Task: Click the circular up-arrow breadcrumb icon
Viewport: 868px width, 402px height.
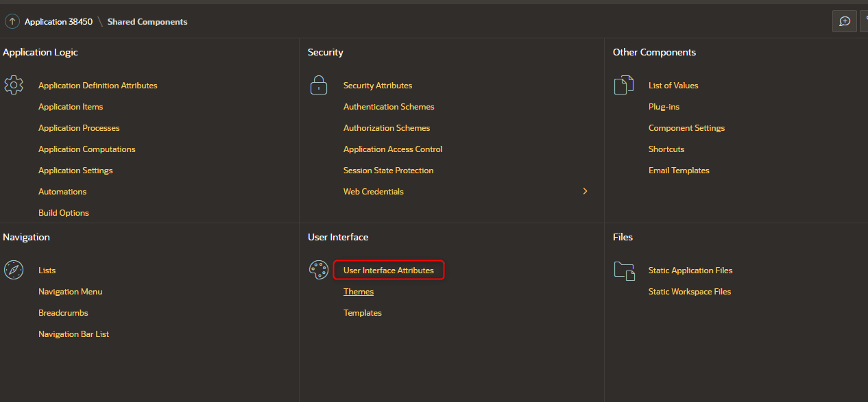Action: [x=12, y=21]
